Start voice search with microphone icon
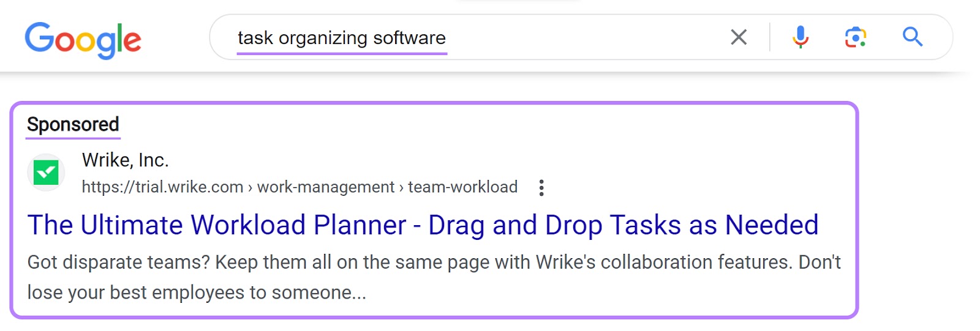 [x=800, y=37]
